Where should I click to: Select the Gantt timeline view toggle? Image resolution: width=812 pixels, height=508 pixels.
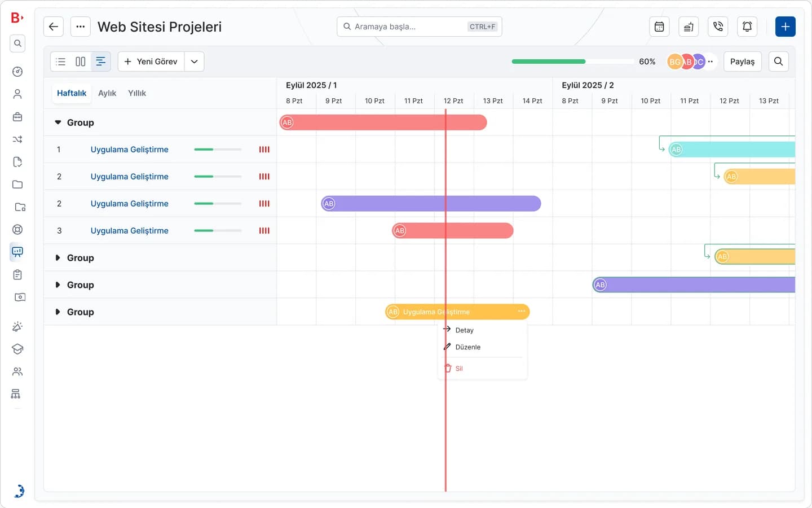click(101, 62)
